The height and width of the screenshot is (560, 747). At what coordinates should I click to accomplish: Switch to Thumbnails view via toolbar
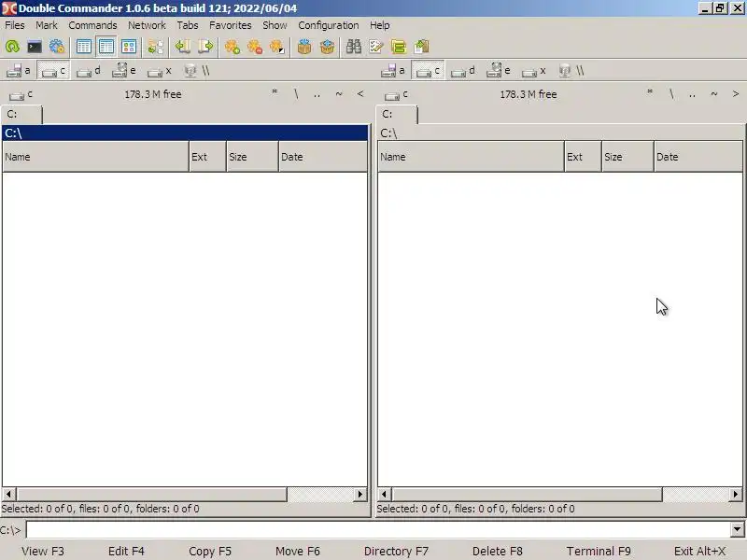[x=129, y=47]
